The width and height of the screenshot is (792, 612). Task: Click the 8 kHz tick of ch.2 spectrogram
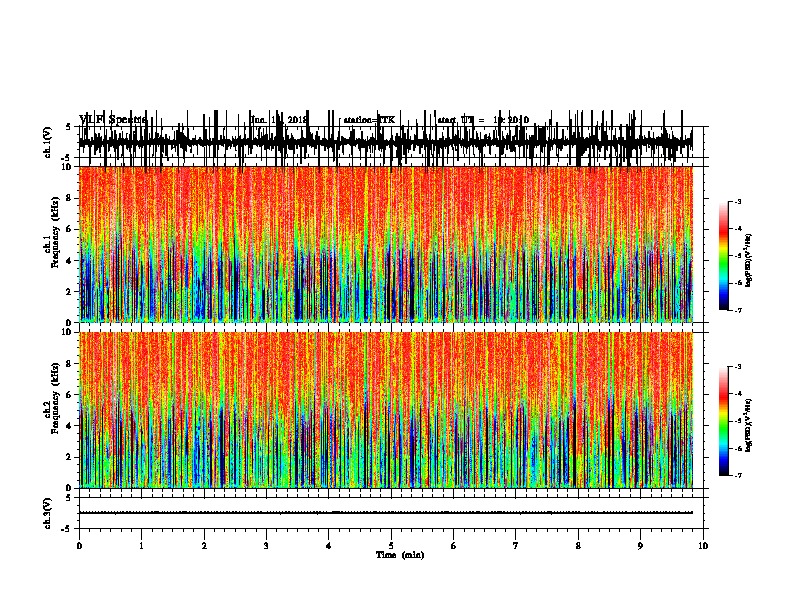pos(70,364)
